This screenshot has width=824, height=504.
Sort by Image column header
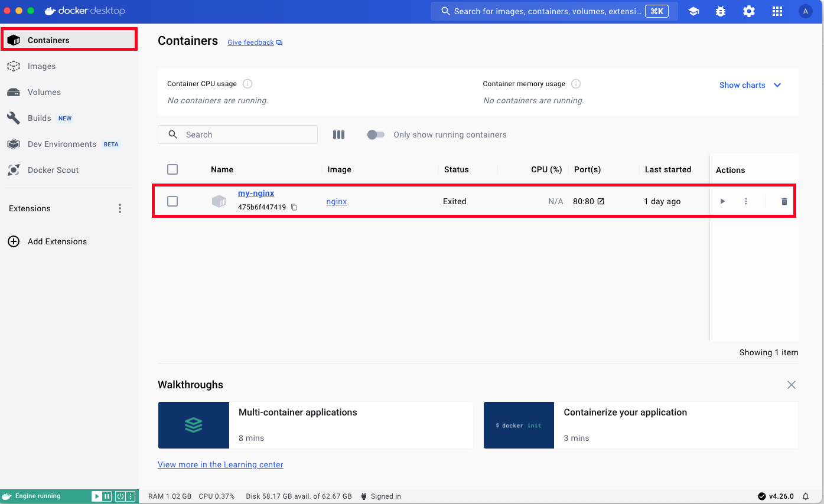(x=340, y=169)
